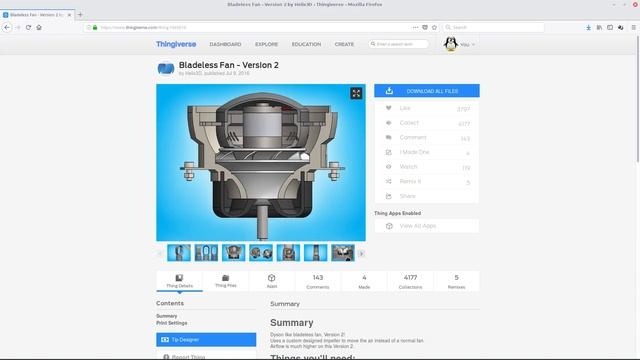Screen dimensions: 640x360
Task: Open the EDUCATION menu item
Action: [x=306, y=44]
